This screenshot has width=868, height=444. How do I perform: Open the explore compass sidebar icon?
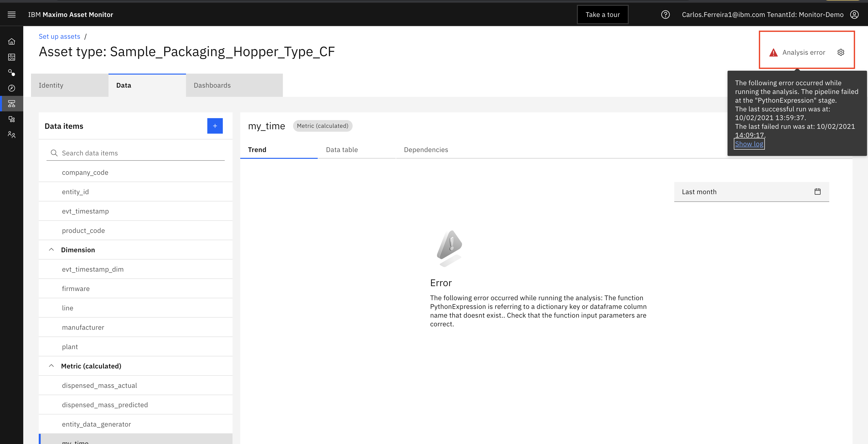point(11,88)
